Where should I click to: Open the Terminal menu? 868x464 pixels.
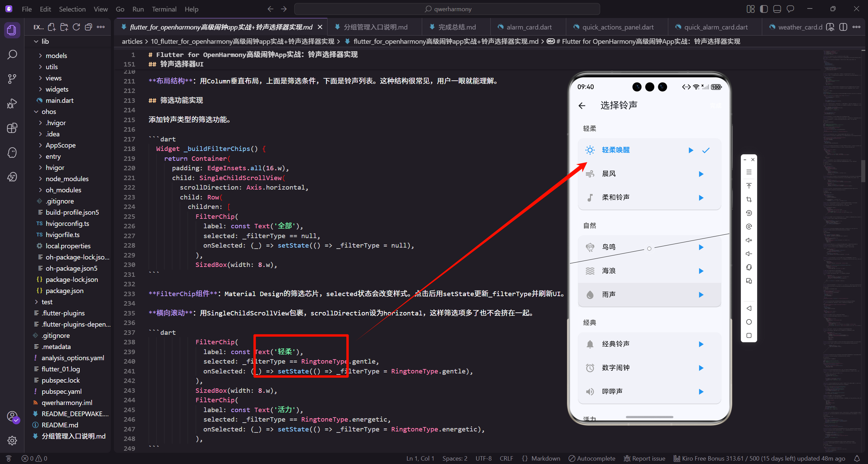click(x=164, y=9)
